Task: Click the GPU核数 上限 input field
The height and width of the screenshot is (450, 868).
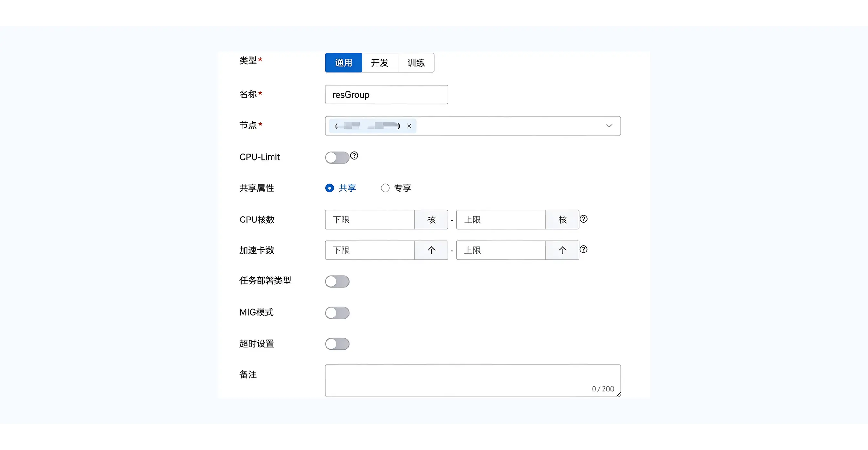Action: click(x=501, y=220)
